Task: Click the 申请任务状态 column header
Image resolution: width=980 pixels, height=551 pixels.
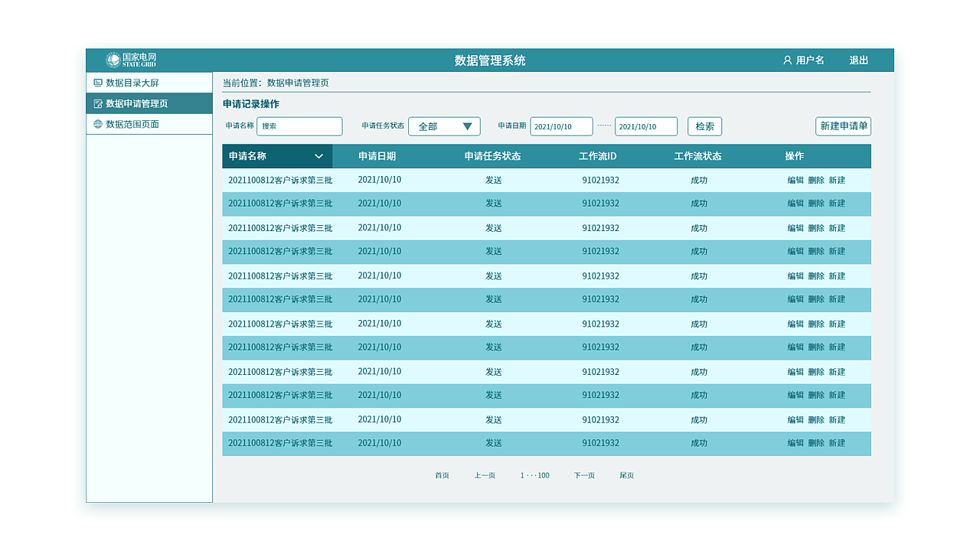Action: pos(492,156)
